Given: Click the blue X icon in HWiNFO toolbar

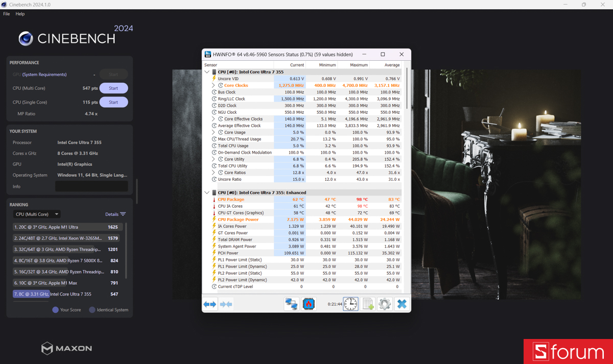Looking at the screenshot, I should tap(402, 304).
